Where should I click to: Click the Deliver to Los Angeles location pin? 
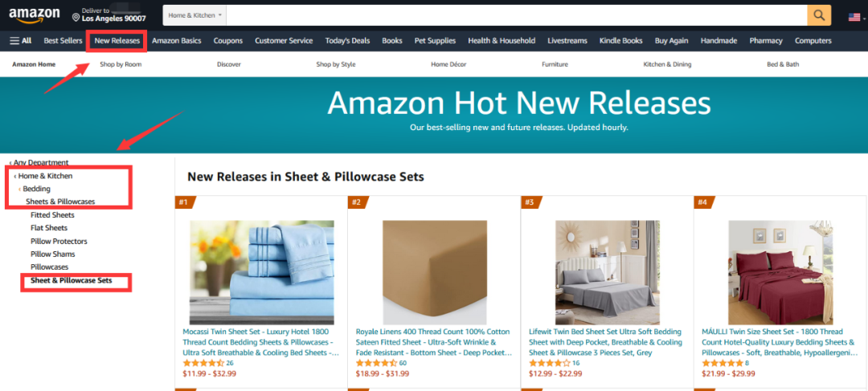click(76, 18)
